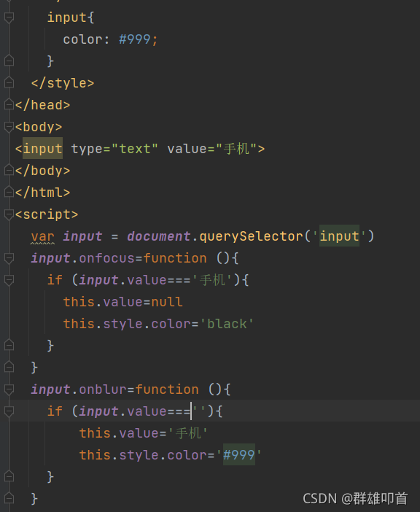The height and width of the screenshot is (512, 420).
Task: Click 'onblur' in input.onblur line
Action: pyautogui.click(x=103, y=389)
